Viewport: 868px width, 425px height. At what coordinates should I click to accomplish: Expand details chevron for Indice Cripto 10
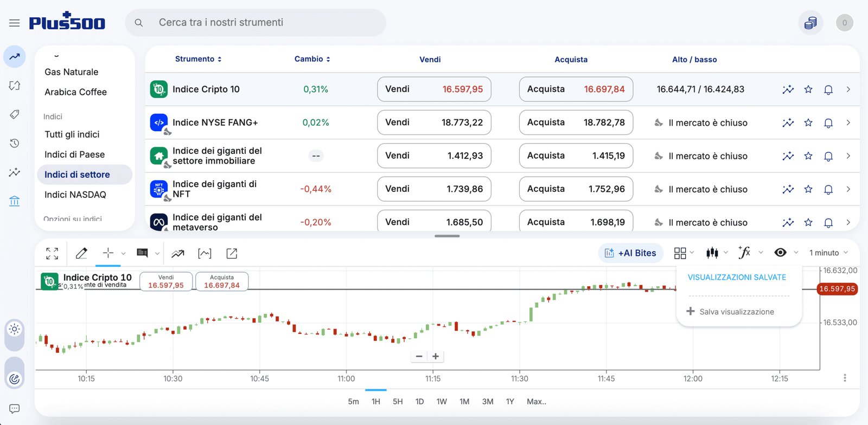coord(848,89)
